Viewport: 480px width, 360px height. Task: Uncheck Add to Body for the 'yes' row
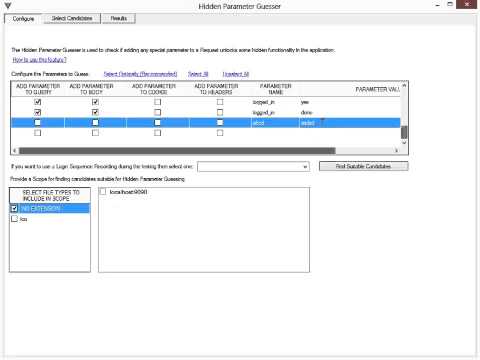95,102
